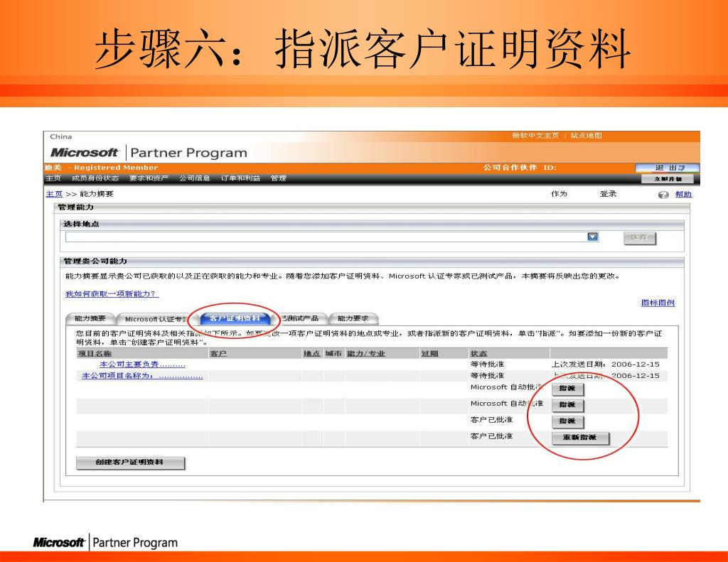Open the 主页 menu item
This screenshot has width=728, height=562.
click(53, 178)
